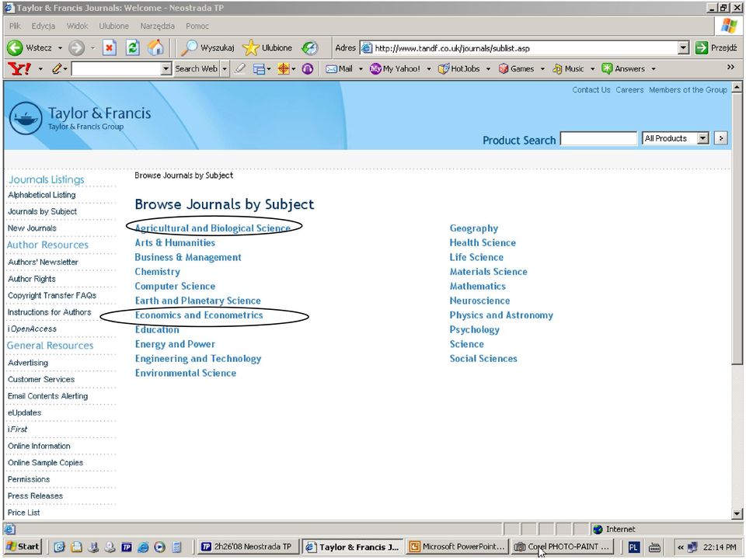The image size is (746, 560).
Task: Expand the Search Web options arrow
Action: (225, 69)
